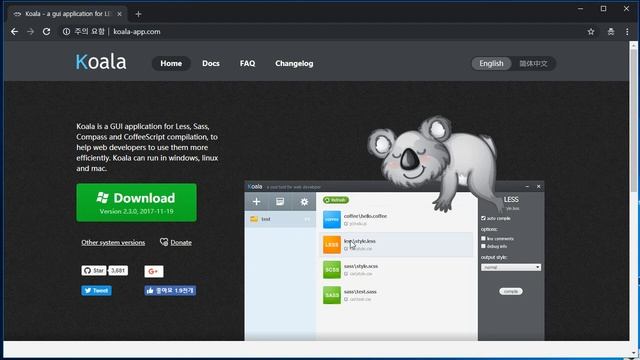
Task: Click the plus add-project icon in Koala preview
Action: tap(256, 202)
